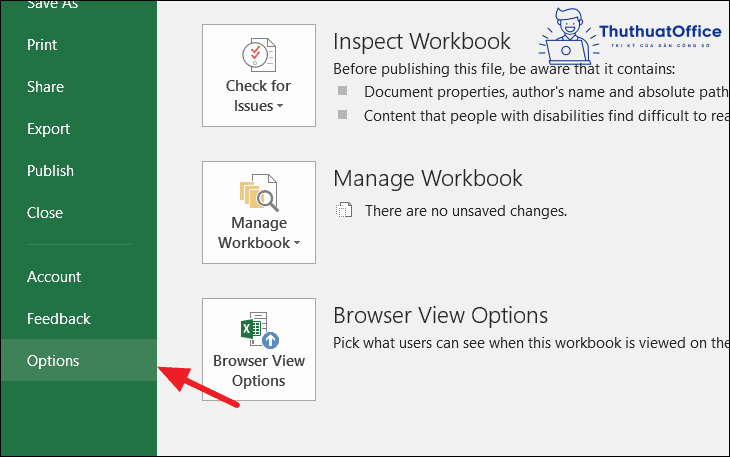Open Save As in the sidebar
Image resolution: width=730 pixels, height=457 pixels.
[54, 5]
